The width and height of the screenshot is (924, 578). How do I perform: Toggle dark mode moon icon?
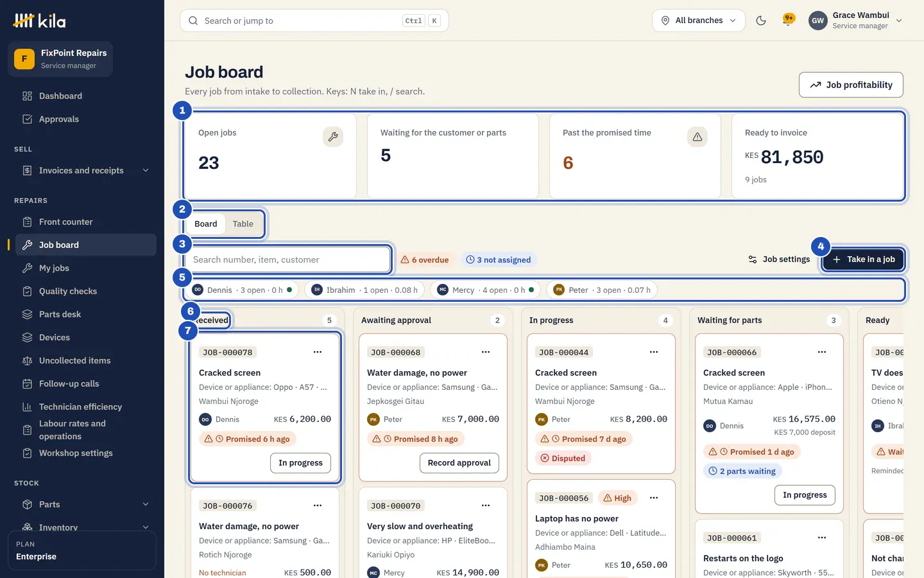(x=761, y=21)
